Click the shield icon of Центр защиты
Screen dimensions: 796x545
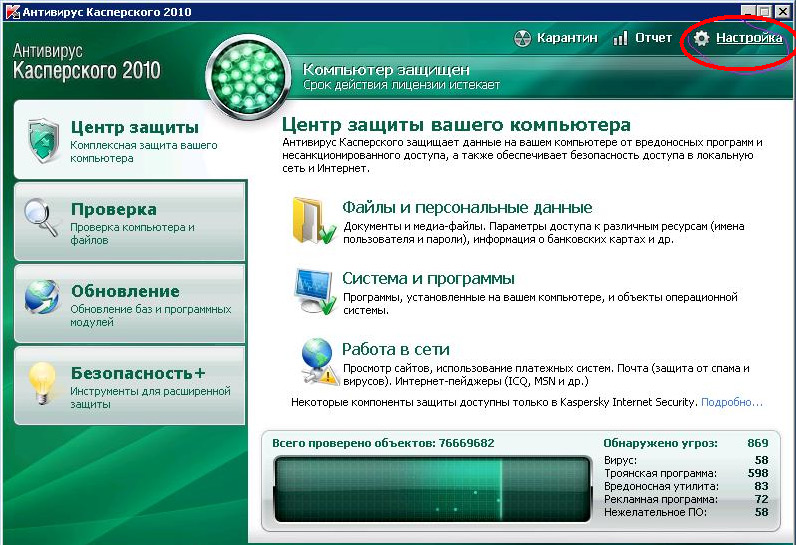(x=44, y=141)
